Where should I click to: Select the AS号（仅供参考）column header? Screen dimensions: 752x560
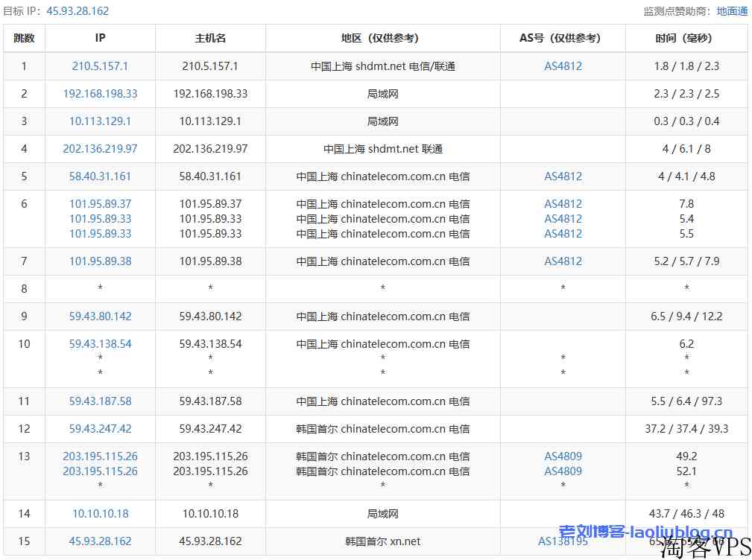[563, 38]
